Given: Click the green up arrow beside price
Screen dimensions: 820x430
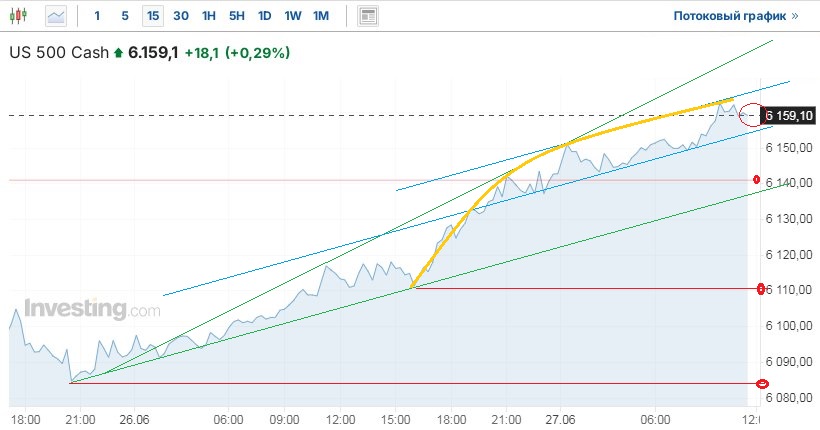Looking at the screenshot, I should coord(118,53).
